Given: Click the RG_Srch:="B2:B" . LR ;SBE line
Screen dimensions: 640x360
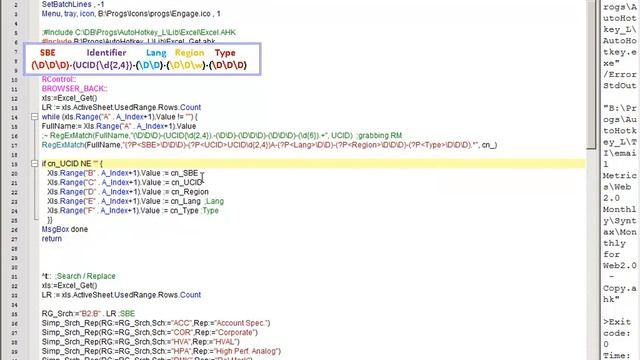Looking at the screenshot, I should pos(88,314).
